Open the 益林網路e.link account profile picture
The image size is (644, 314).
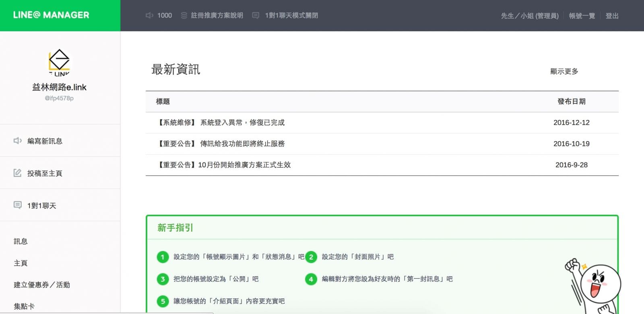[x=59, y=63]
